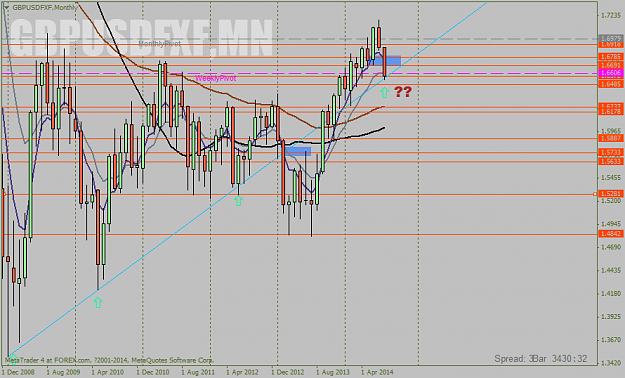The height and width of the screenshot is (378, 625).
Task: Click the 1.3420 price scale value
Action: point(611,363)
